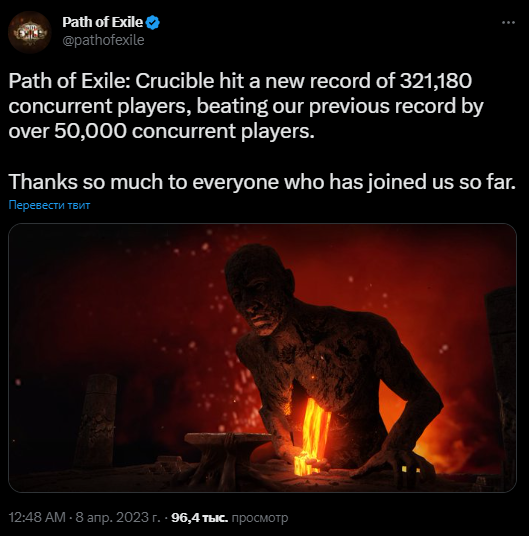Click the '8 апр. 2023 г.' date
The height and width of the screenshot is (536, 529).
pos(118,517)
